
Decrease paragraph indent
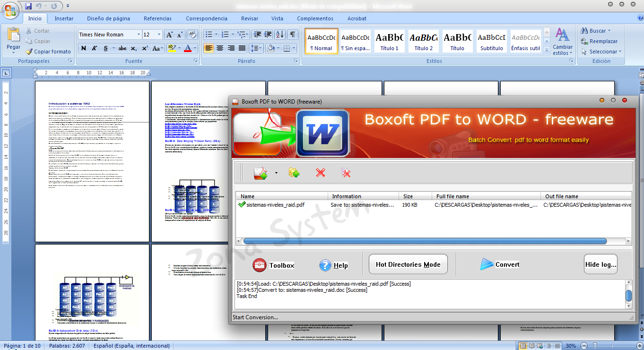(x=257, y=35)
